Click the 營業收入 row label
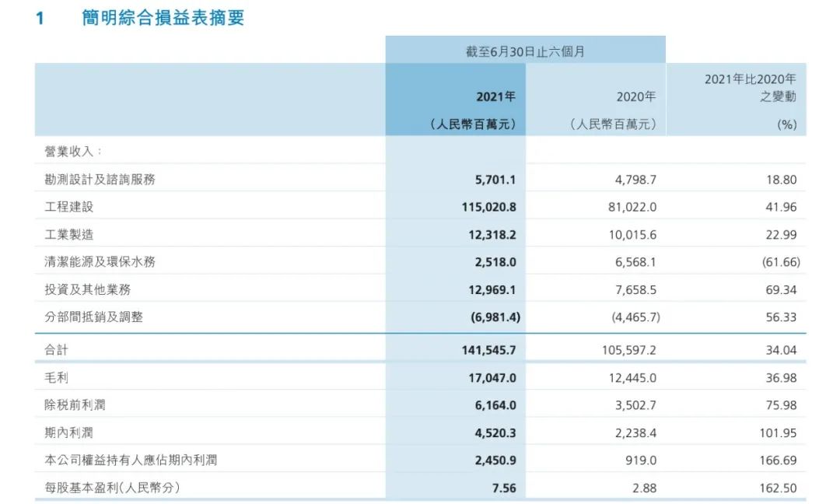840x504 pixels. (x=74, y=150)
